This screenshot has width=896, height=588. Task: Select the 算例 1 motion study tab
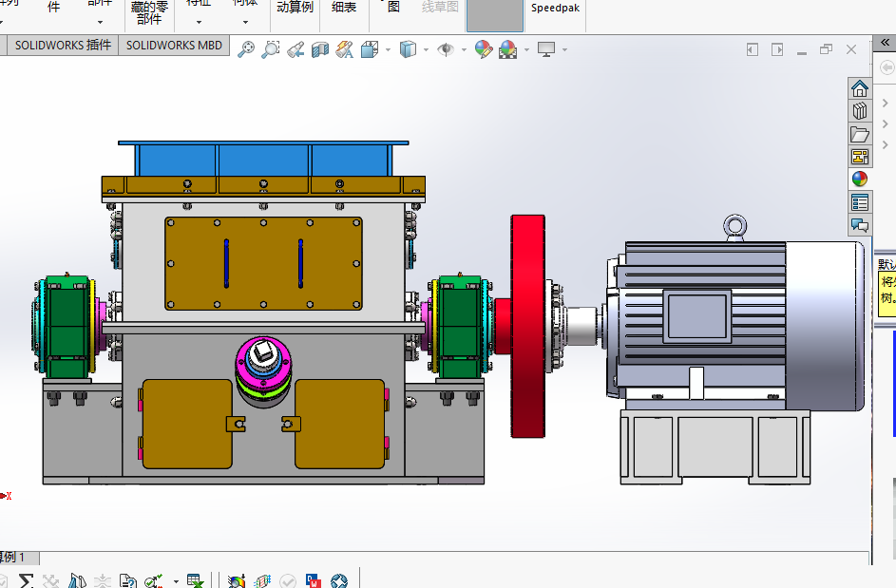(x=17, y=558)
